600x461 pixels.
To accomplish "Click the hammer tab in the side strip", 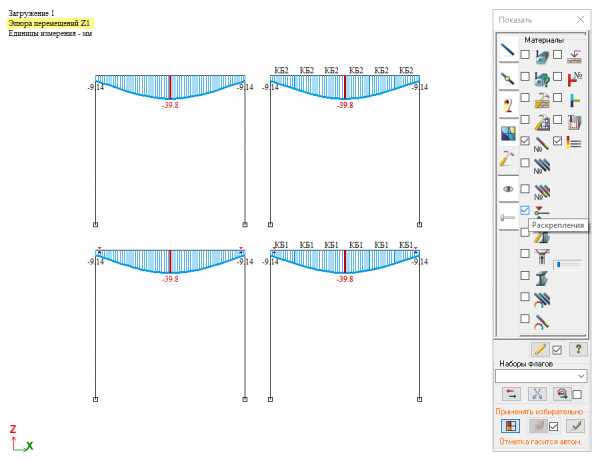I will point(507,159).
